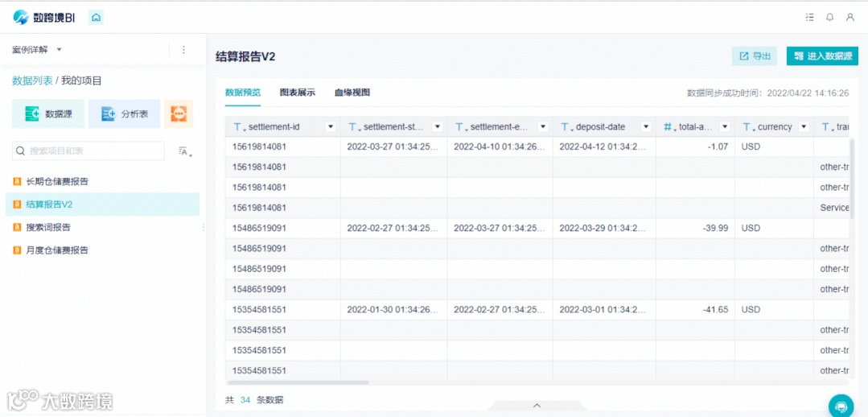
Task: Open total-amount column filter dropdown
Action: tap(725, 127)
